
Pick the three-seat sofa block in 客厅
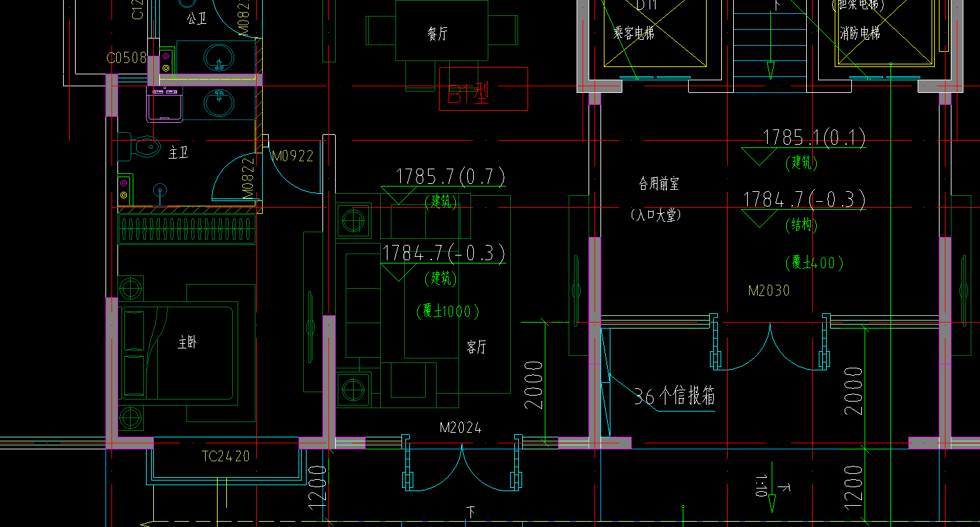coord(363,304)
